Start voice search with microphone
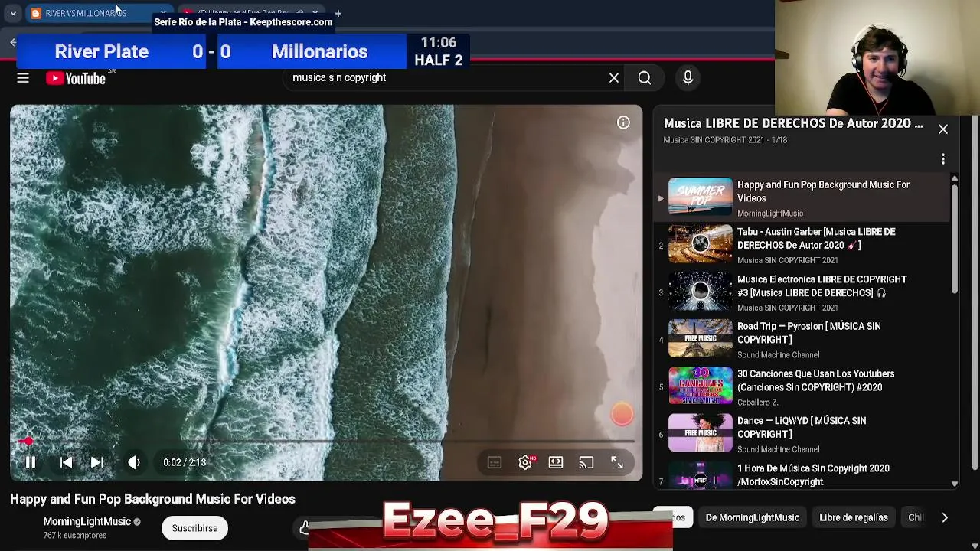 click(688, 77)
